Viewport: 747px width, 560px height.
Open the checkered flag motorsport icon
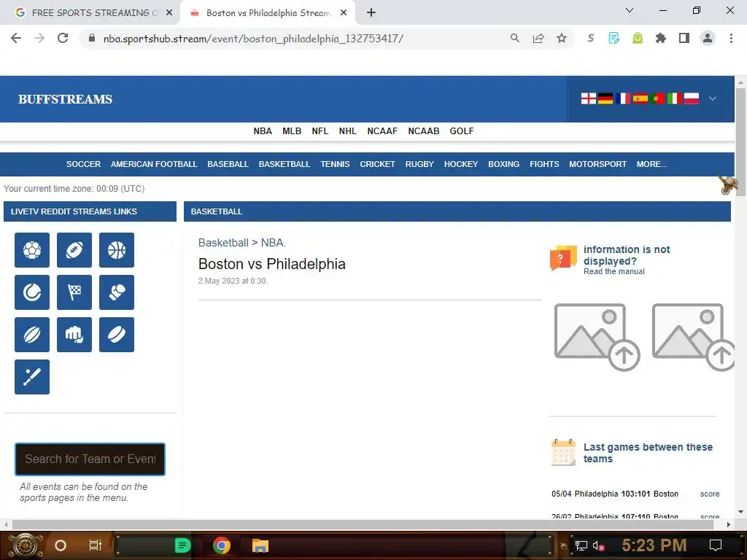pos(74,292)
